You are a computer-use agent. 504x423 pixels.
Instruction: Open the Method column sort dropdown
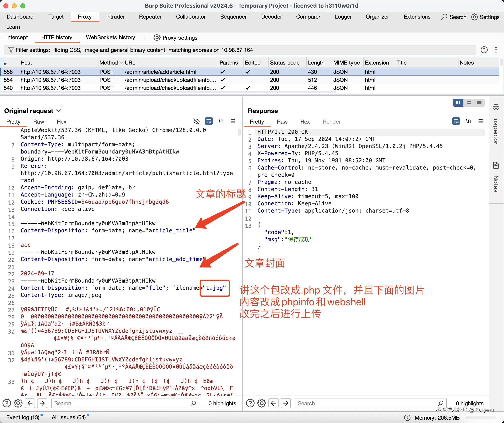(x=121, y=63)
